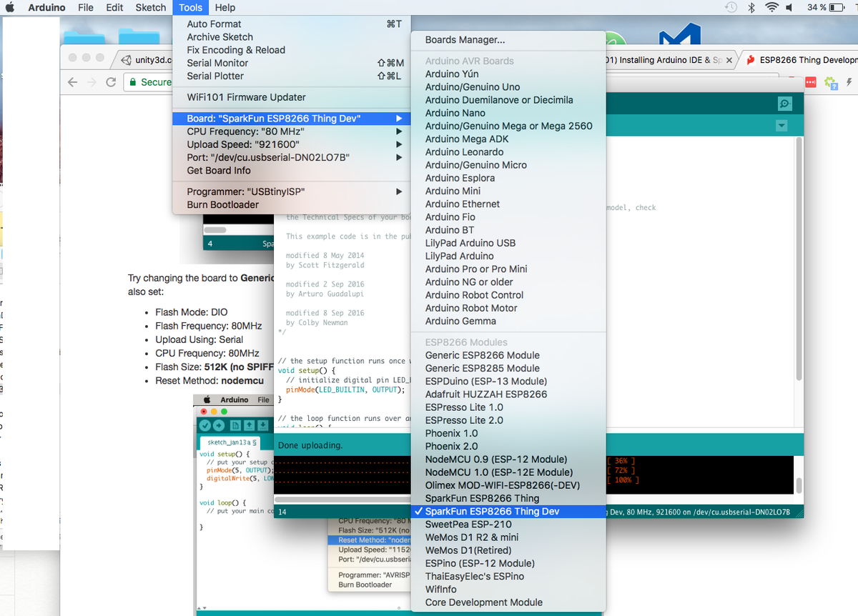Image resolution: width=858 pixels, height=616 pixels.
Task: Open the Wi-Fi status menu
Action: pyautogui.click(x=771, y=8)
